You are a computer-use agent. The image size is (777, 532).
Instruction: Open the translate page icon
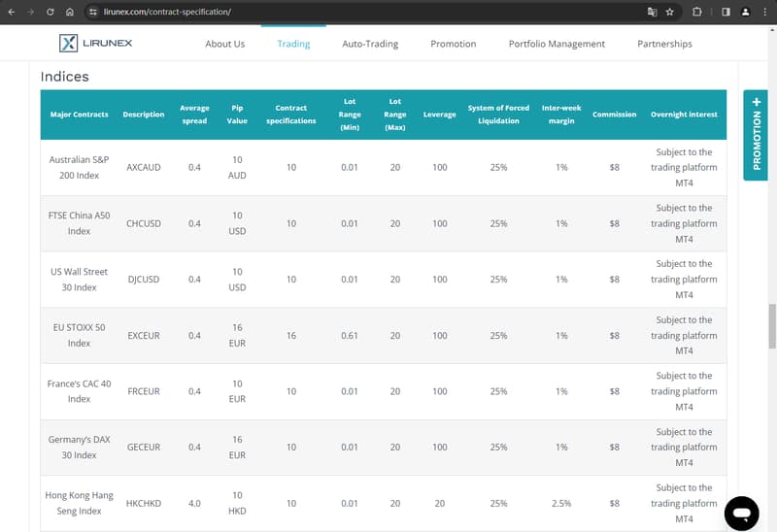coord(652,12)
